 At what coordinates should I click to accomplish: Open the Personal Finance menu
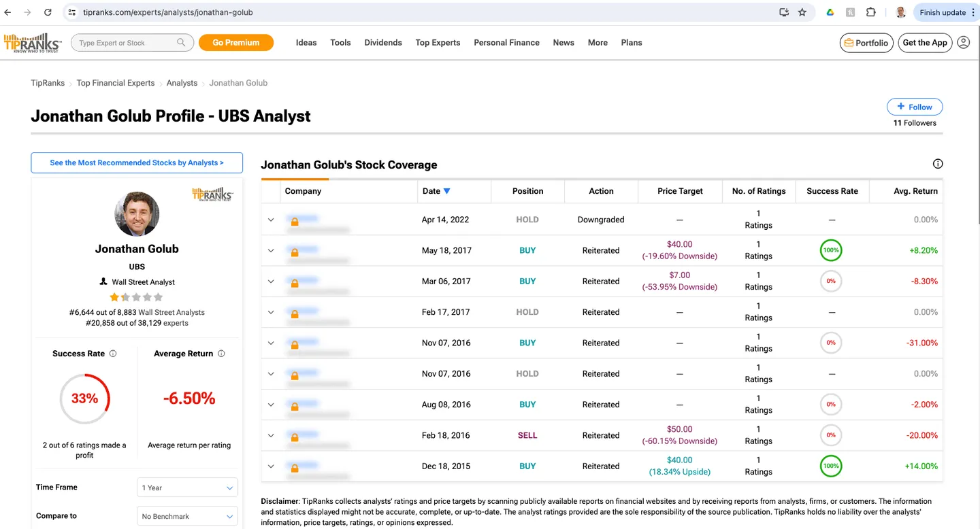tap(506, 42)
